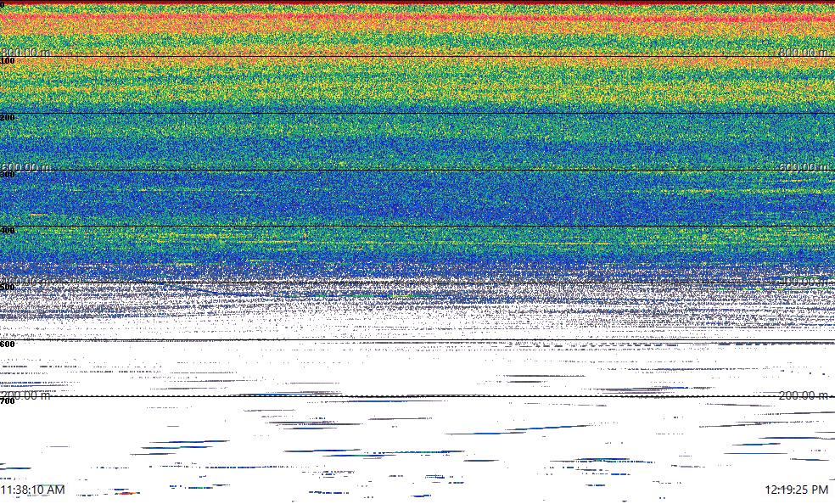Click the left-edge 800.00 m depth label
The width and height of the screenshot is (835, 504).
pyautogui.click(x=25, y=52)
